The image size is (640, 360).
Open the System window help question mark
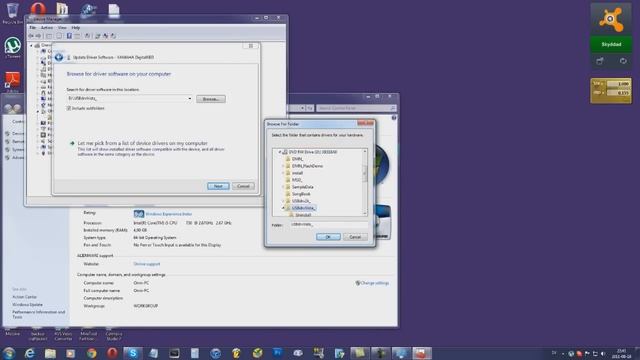(394, 118)
